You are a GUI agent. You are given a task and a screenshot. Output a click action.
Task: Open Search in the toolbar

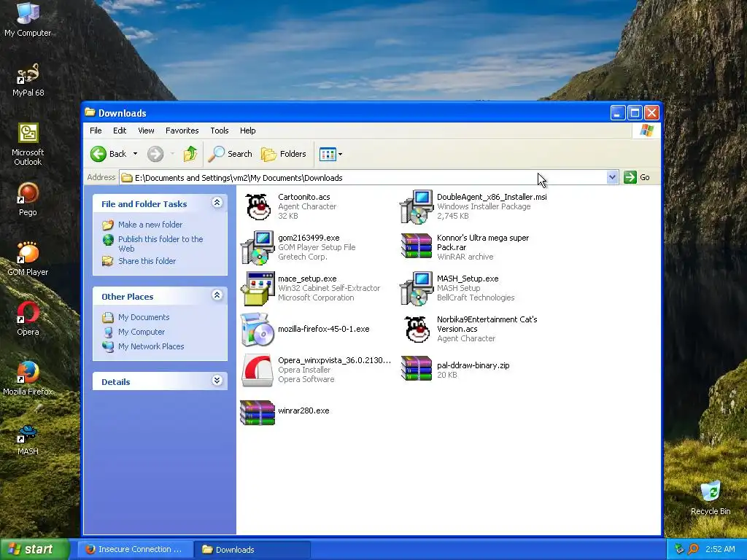pos(231,154)
